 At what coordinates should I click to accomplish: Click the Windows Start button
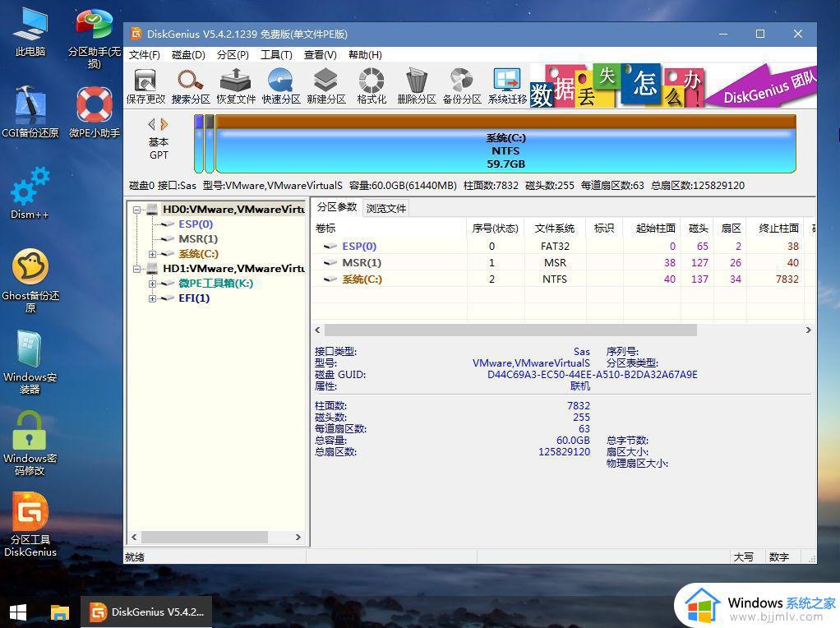tap(18, 612)
